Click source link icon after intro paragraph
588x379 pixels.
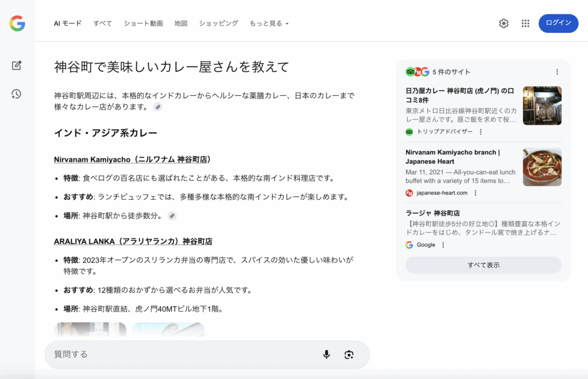click(x=158, y=107)
